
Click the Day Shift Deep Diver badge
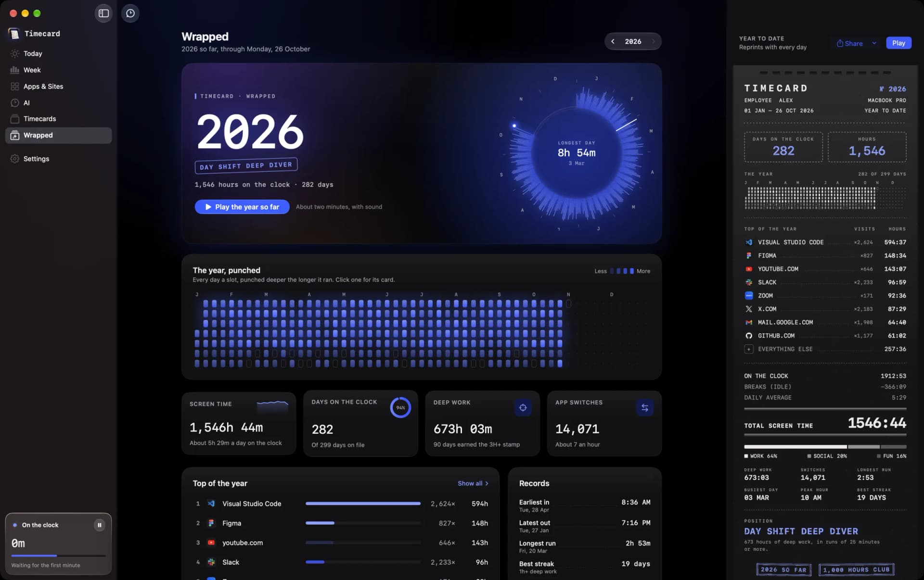pyautogui.click(x=246, y=166)
